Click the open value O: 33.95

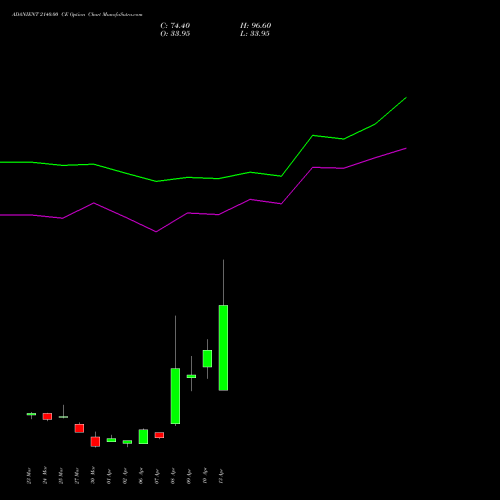click(175, 34)
